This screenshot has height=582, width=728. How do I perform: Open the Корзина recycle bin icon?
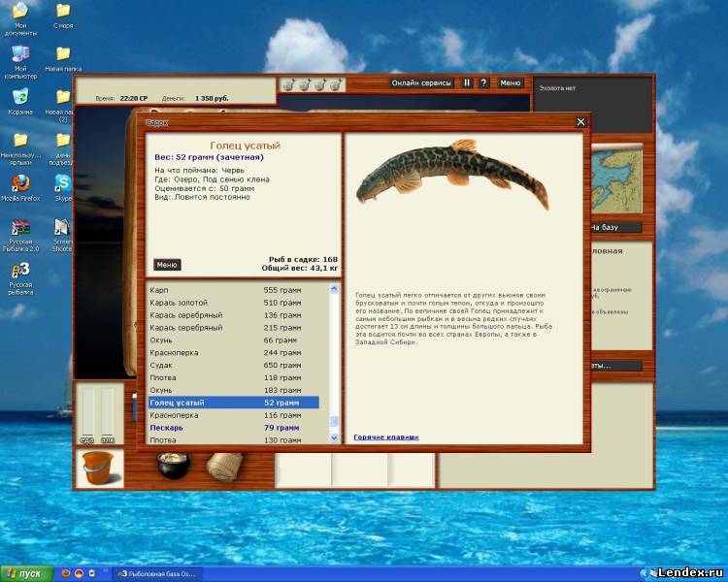tap(20, 102)
